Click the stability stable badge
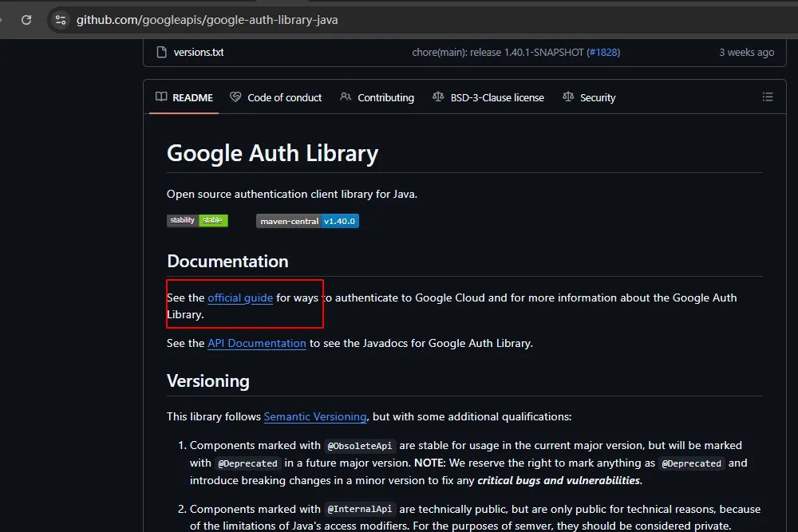Viewport: 798px width, 532px height. coord(197,221)
